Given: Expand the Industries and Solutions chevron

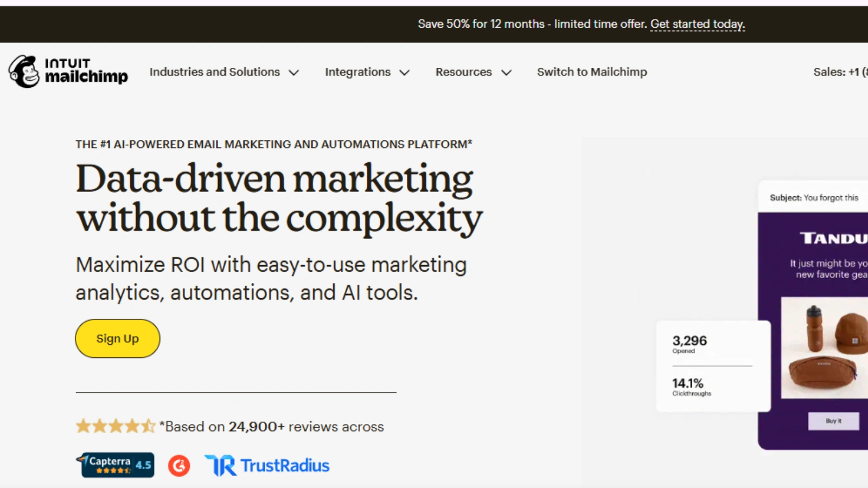Looking at the screenshot, I should click(x=293, y=73).
